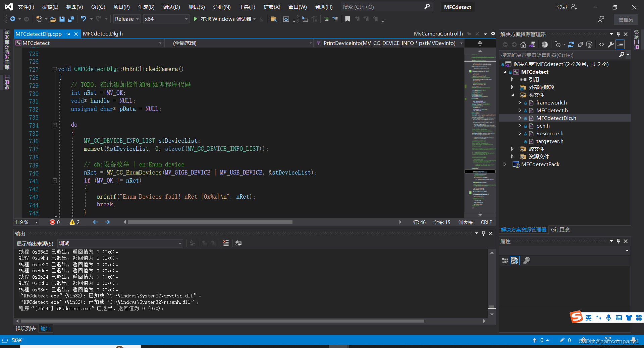Click the Undo arrow icon
This screenshot has height=348, width=644.
coord(83,19)
